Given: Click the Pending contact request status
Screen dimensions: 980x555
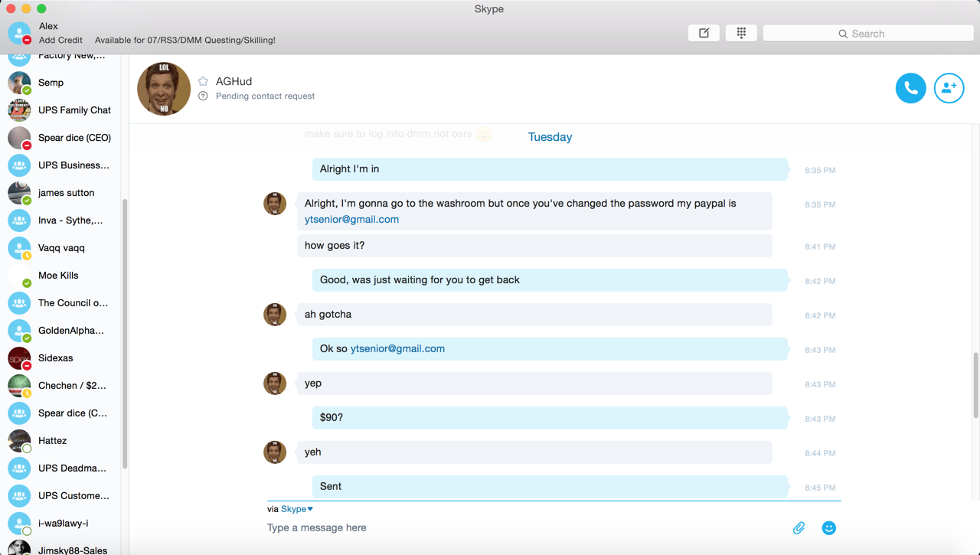Looking at the screenshot, I should 265,96.
